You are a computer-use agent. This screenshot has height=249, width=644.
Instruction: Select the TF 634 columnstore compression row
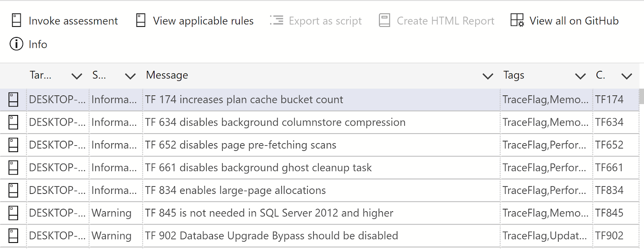pos(275,122)
